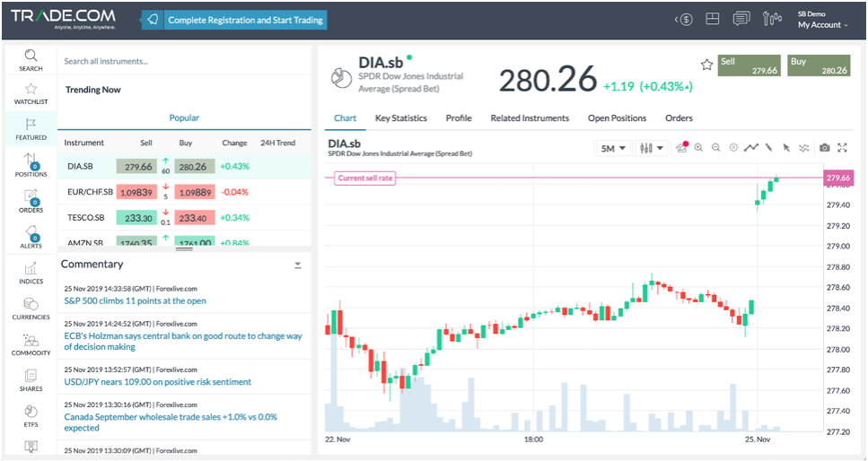This screenshot has width=868, height=461.
Task: Open ECB's Holzman central bank article
Action: tap(183, 342)
